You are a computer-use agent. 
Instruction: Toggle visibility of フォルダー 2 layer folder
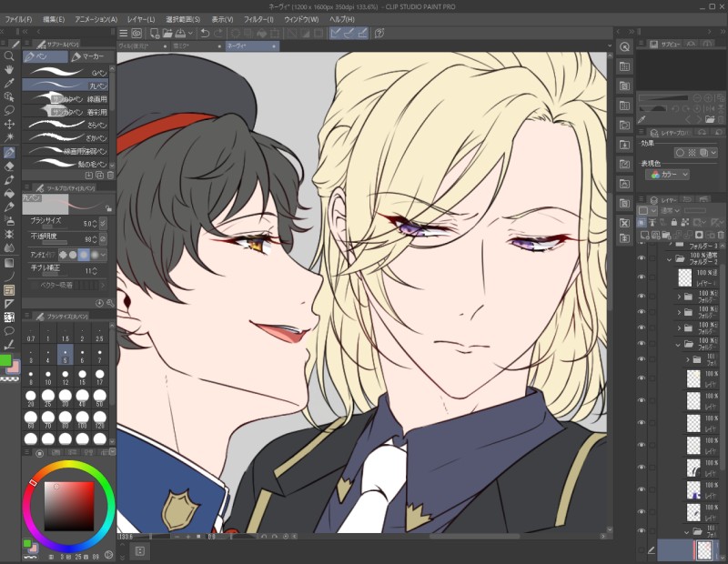[642, 258]
